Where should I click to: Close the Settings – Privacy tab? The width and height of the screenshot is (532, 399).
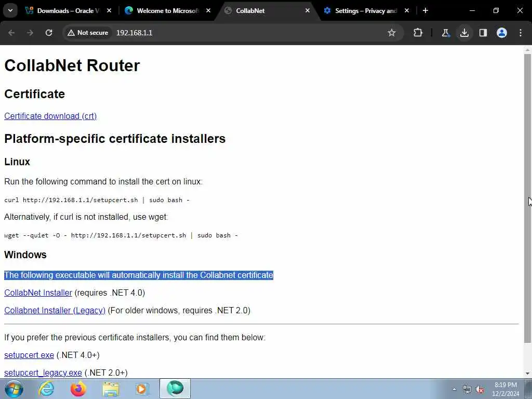click(x=407, y=10)
